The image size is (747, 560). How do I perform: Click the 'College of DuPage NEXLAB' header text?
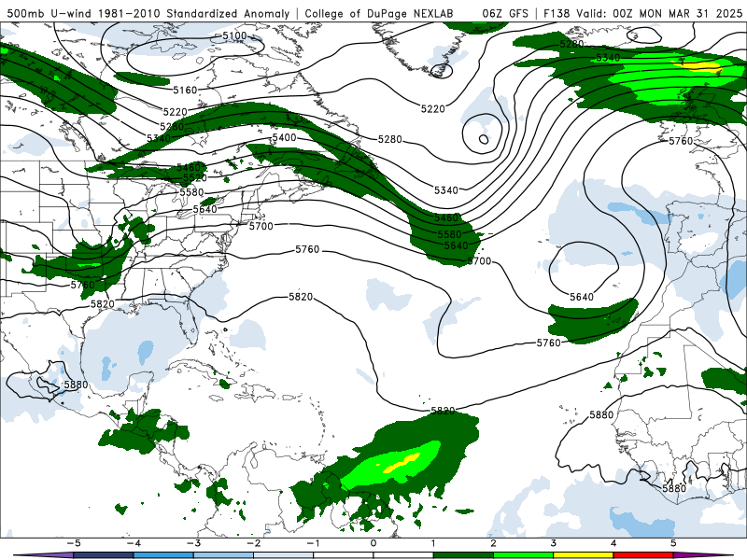379,14
